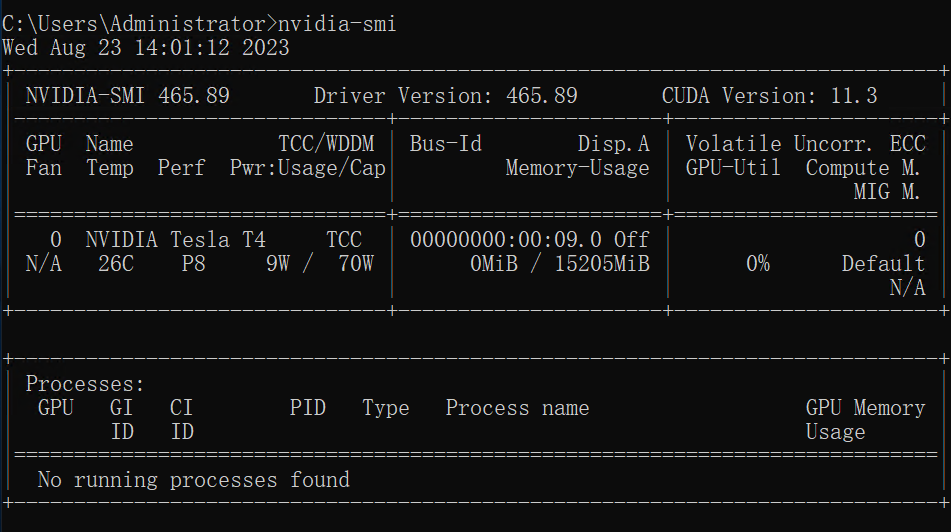951x532 pixels.
Task: Click the Driver Version: 465.89 text
Action: pyautogui.click(x=445, y=96)
